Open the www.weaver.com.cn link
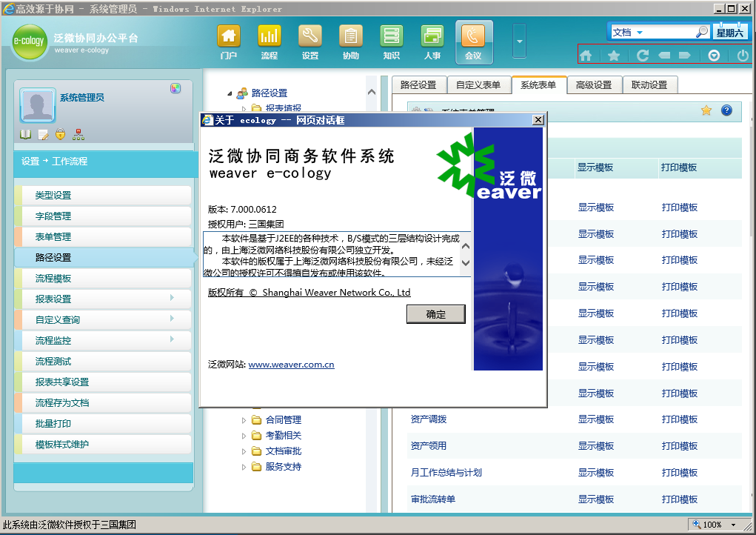The image size is (756, 535). click(291, 365)
